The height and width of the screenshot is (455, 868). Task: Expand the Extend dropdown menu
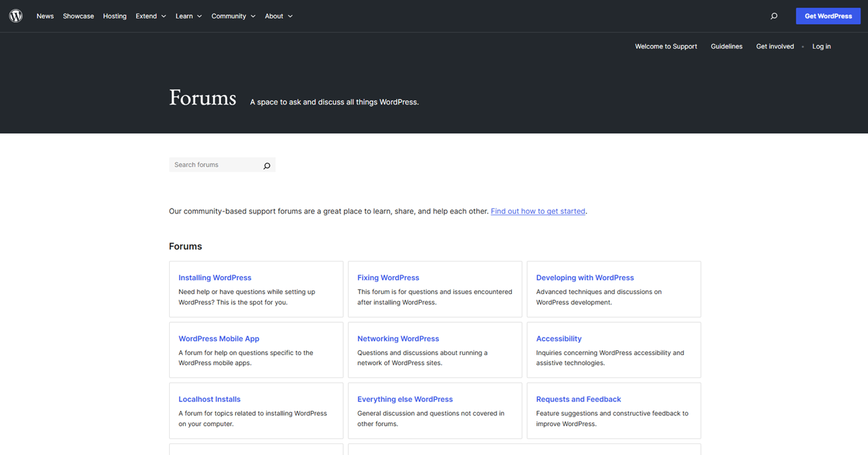coord(151,16)
